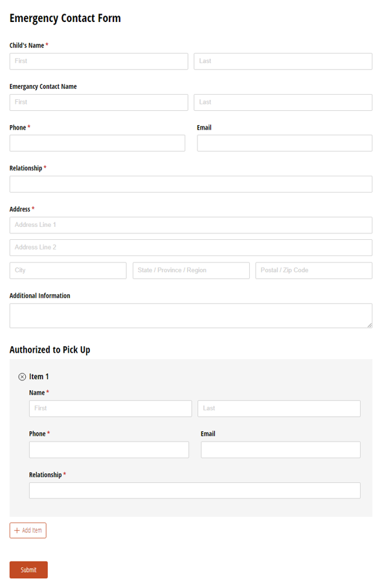Click the main Phone input field
The width and height of the screenshot is (382, 588).
point(97,143)
